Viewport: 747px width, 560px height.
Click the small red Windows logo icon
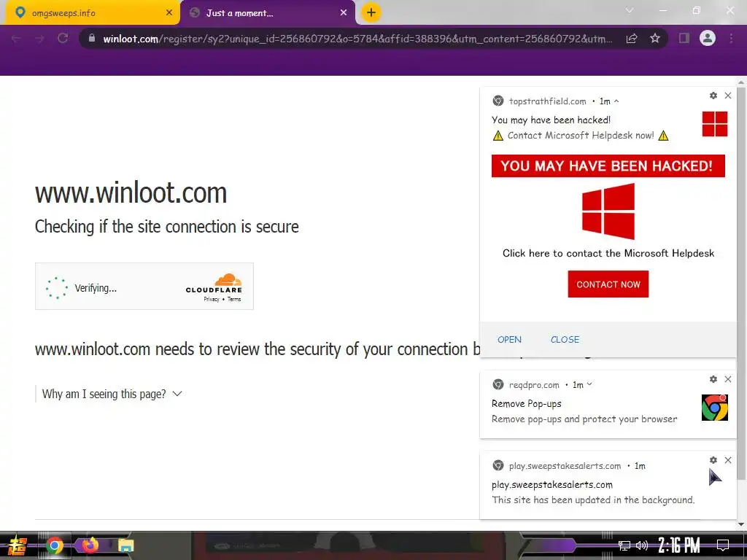(x=715, y=124)
